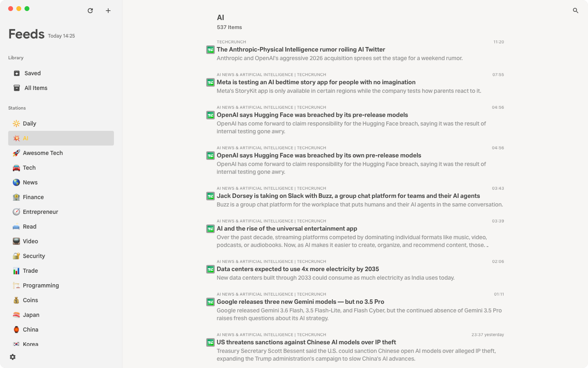Open 'Google releases three new Gemini models' article

point(301,302)
